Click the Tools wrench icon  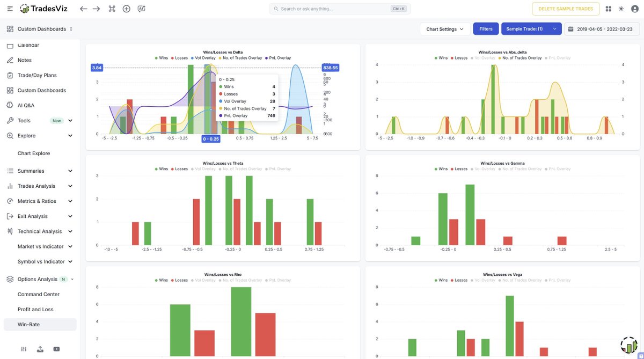point(10,121)
